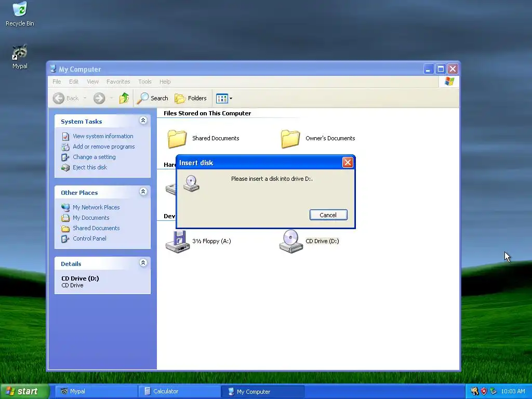Viewport: 532px width, 399px height.
Task: Click the red security shield tray icon
Action: point(484,391)
